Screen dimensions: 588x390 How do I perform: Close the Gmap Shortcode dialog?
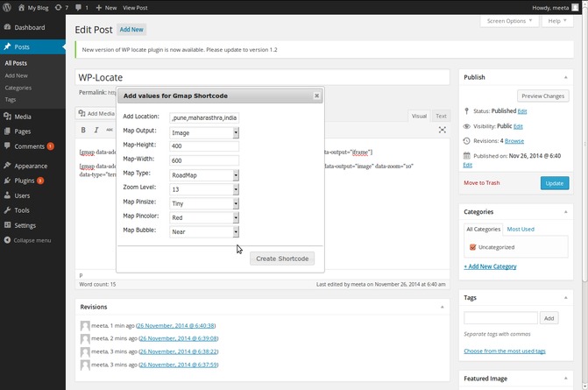coord(317,96)
